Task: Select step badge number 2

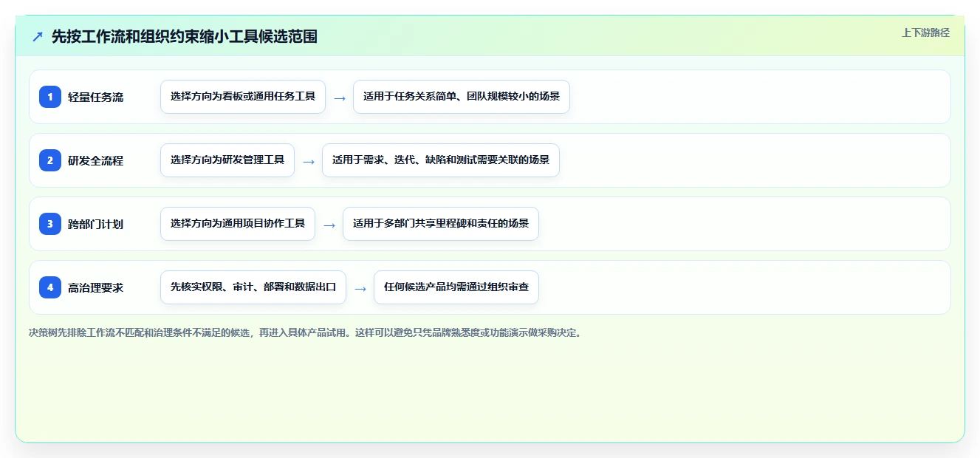Action: [50, 160]
